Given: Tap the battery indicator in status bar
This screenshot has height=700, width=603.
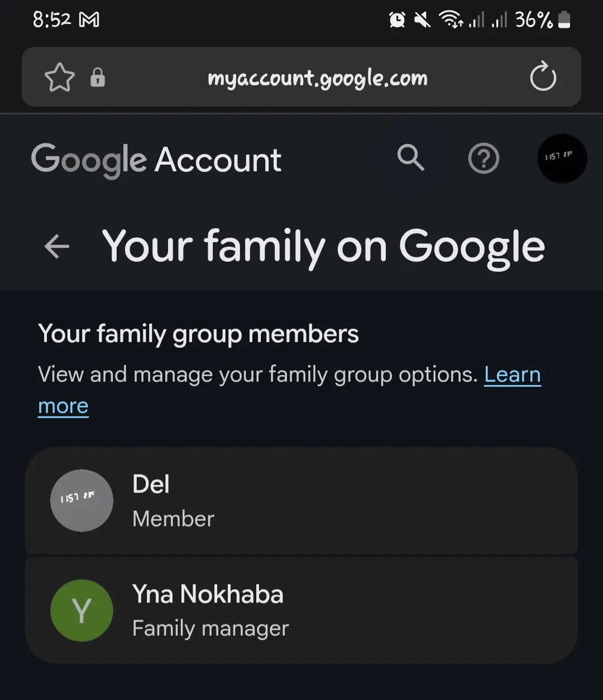Looking at the screenshot, I should coord(564,21).
